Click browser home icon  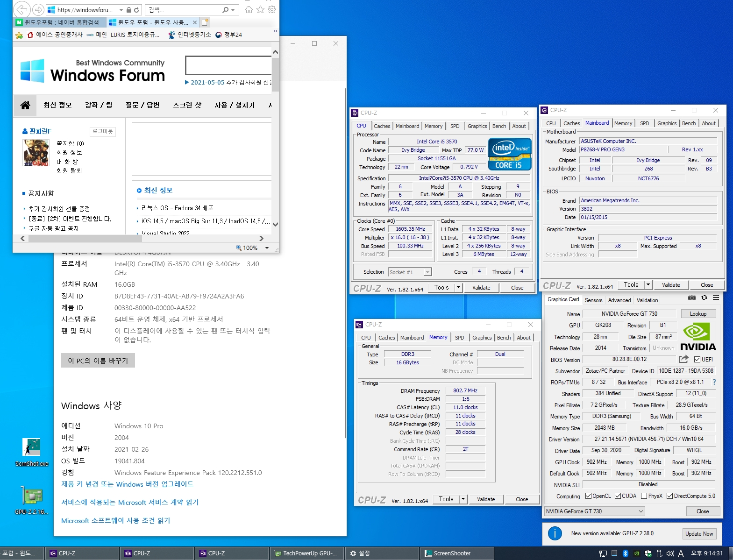tap(249, 9)
